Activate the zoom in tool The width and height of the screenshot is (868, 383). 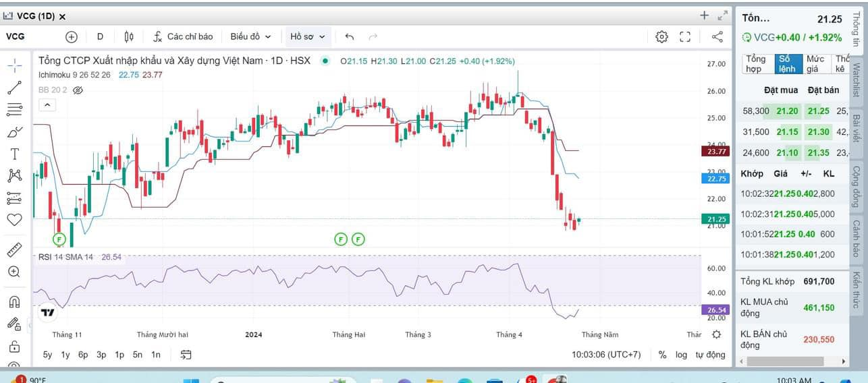14,272
